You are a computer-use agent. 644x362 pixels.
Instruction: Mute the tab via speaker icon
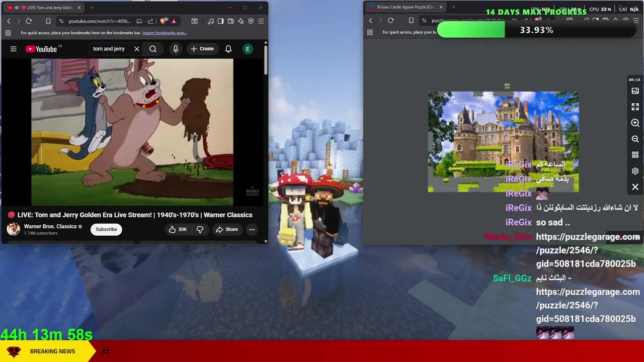coord(17,8)
